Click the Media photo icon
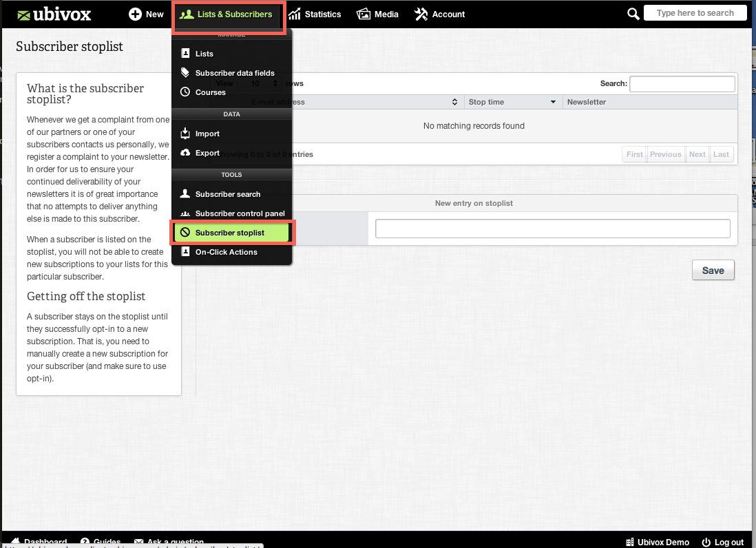The height and width of the screenshot is (548, 756). pos(364,14)
